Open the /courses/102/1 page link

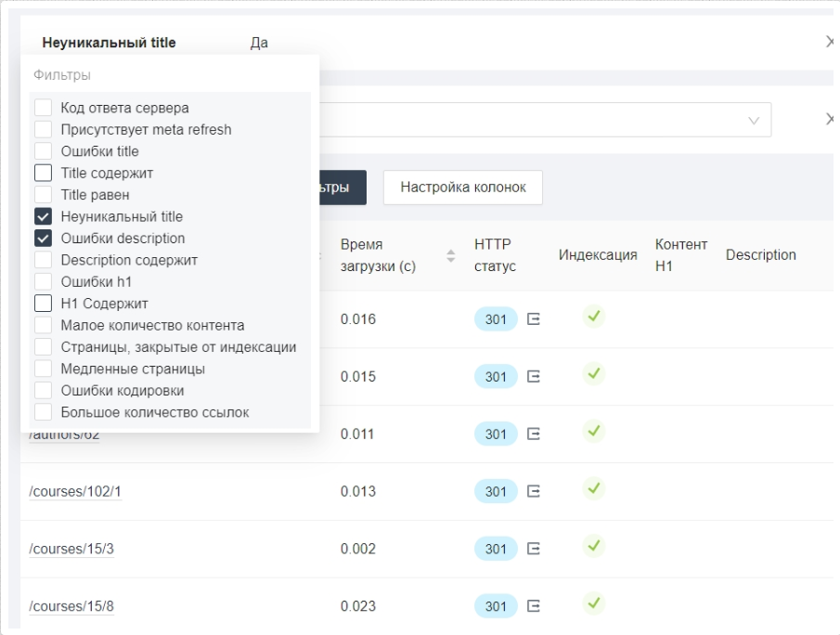75,492
